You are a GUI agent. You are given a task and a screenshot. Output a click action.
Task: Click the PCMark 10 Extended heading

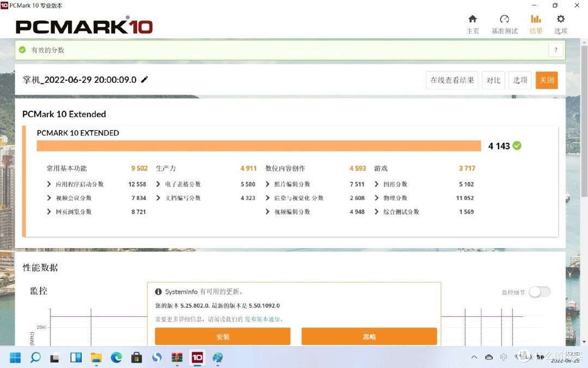pos(64,114)
